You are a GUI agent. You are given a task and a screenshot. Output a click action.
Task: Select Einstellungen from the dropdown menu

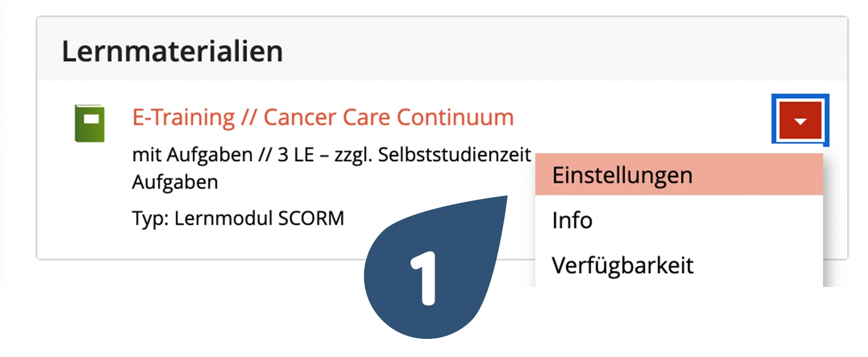click(622, 175)
